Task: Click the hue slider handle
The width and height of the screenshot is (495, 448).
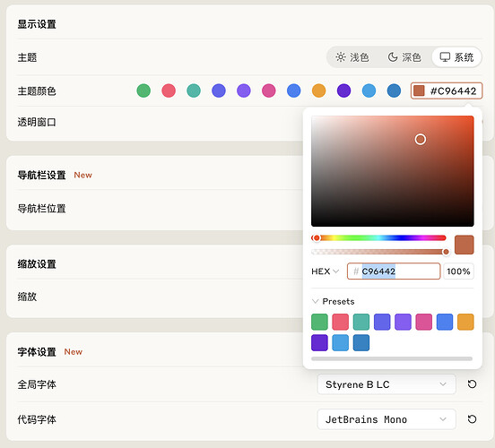Action: (x=317, y=237)
